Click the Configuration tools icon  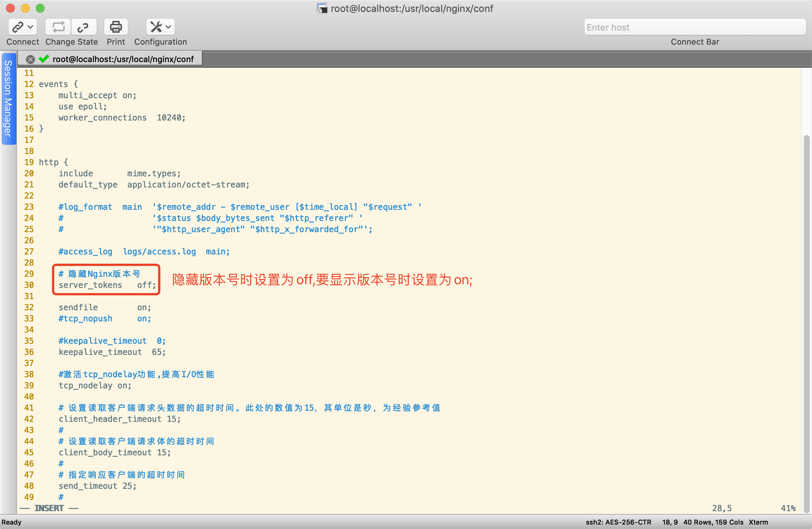click(x=156, y=27)
